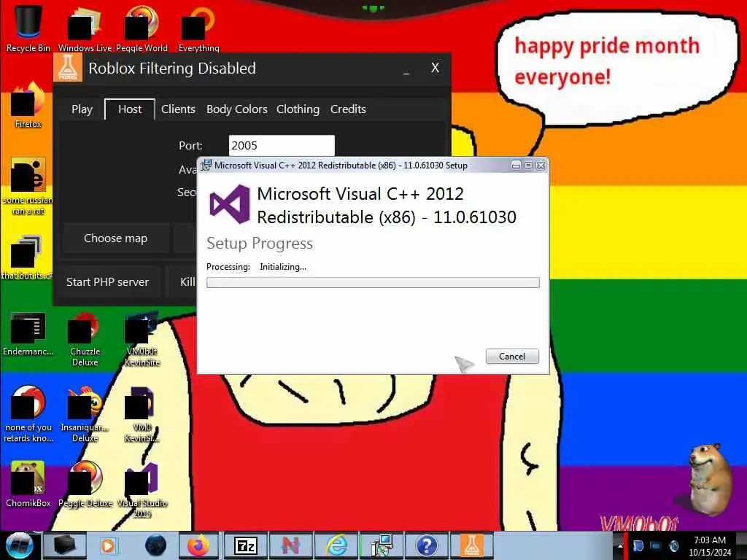Click the action center flag tray icon
This screenshot has width=747, height=560.
638,545
